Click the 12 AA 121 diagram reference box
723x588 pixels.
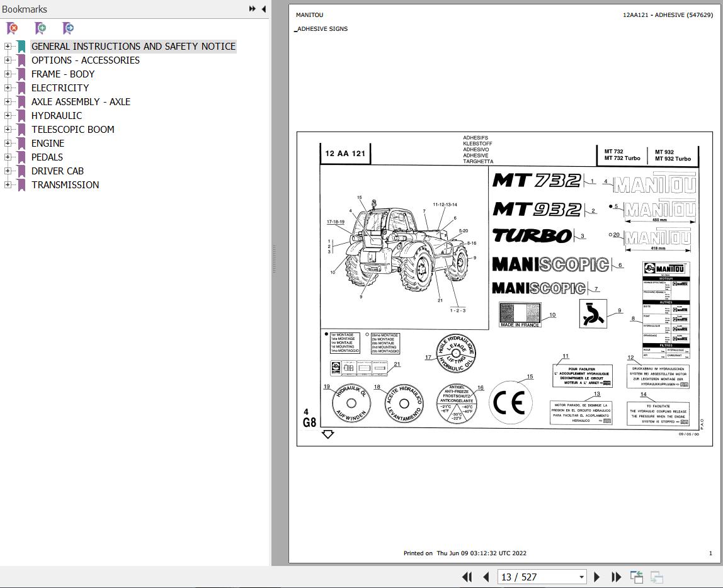(x=345, y=154)
